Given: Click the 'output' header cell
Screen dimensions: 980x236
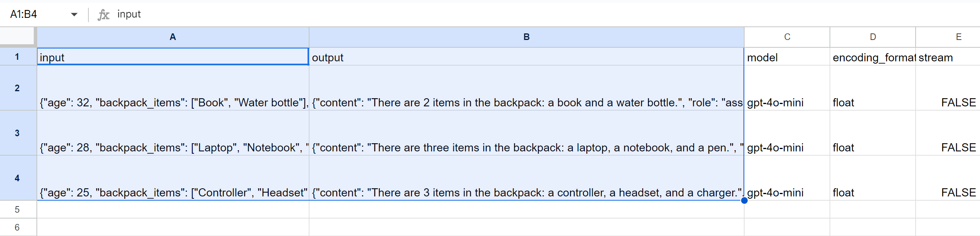Looking at the screenshot, I should (526, 57).
